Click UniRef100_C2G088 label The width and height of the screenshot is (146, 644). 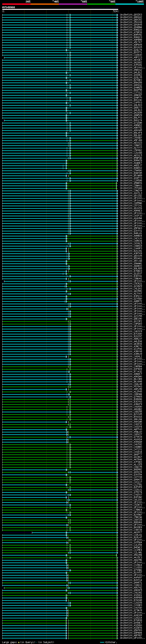pyautogui.click(x=131, y=153)
